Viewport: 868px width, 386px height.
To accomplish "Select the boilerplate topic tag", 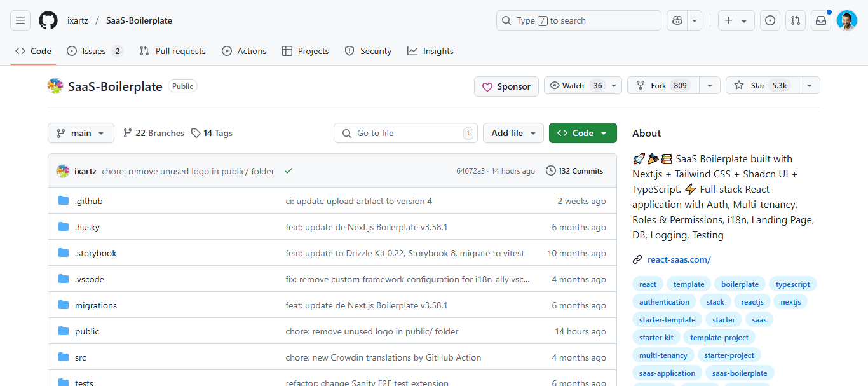I will click(x=740, y=284).
